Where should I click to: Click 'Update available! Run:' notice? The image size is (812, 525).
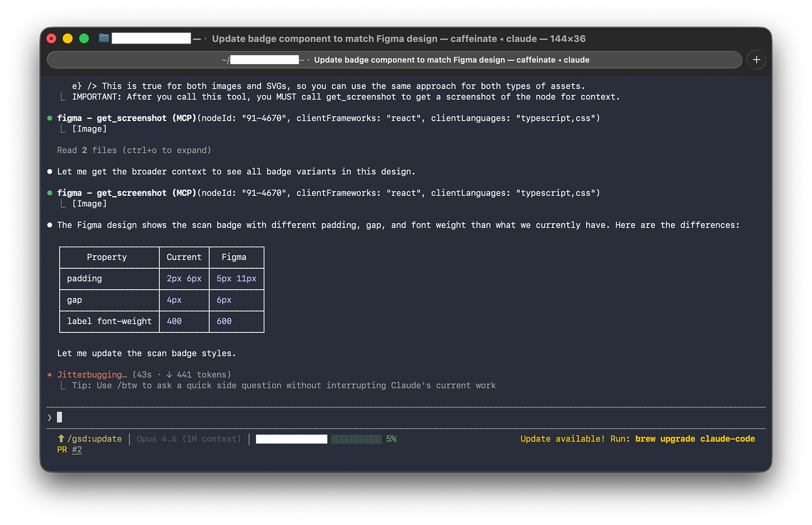coord(575,439)
